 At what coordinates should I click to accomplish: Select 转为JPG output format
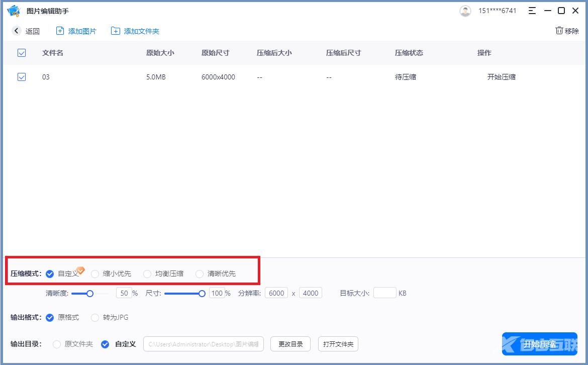click(x=95, y=318)
